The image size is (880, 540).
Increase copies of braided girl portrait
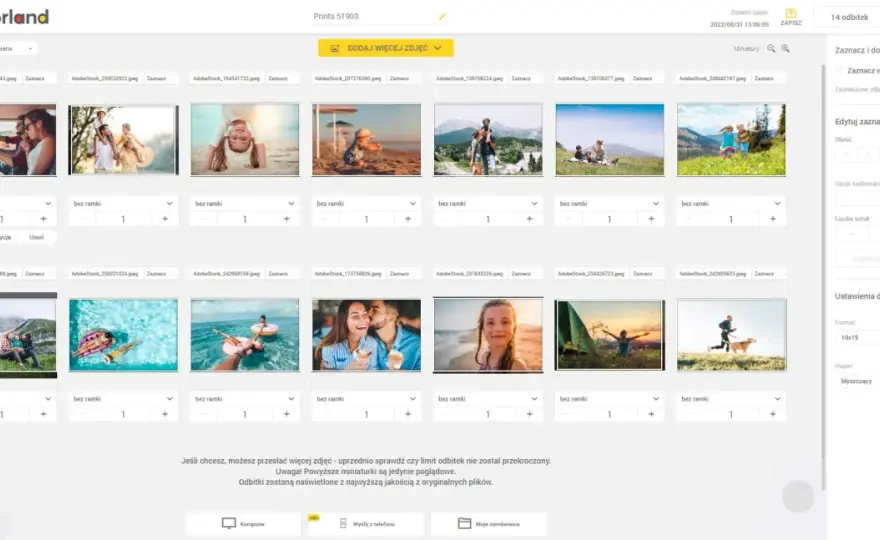(530, 414)
